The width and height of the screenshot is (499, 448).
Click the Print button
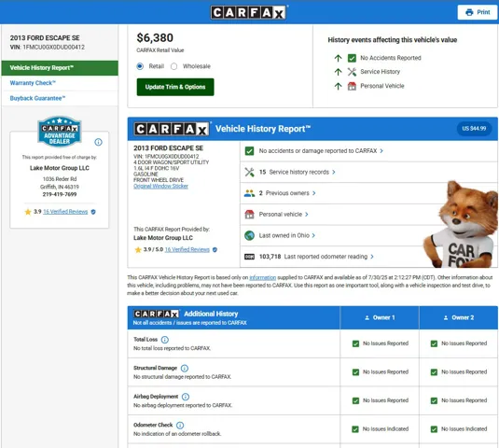click(478, 12)
